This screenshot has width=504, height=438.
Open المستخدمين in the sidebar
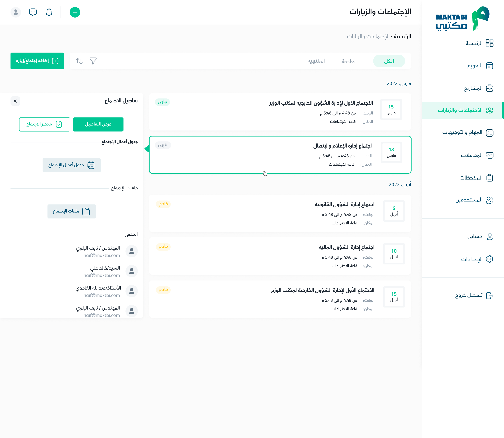(474, 200)
